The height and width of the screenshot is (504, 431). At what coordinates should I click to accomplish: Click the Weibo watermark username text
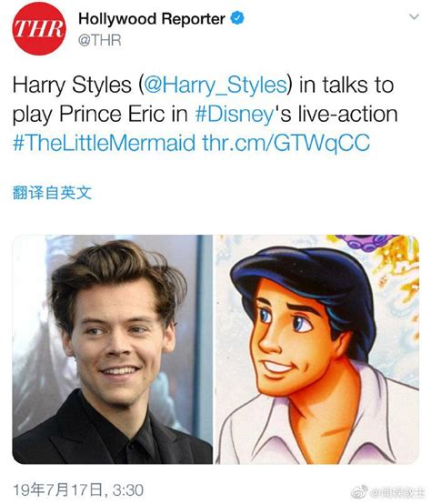tap(398, 492)
